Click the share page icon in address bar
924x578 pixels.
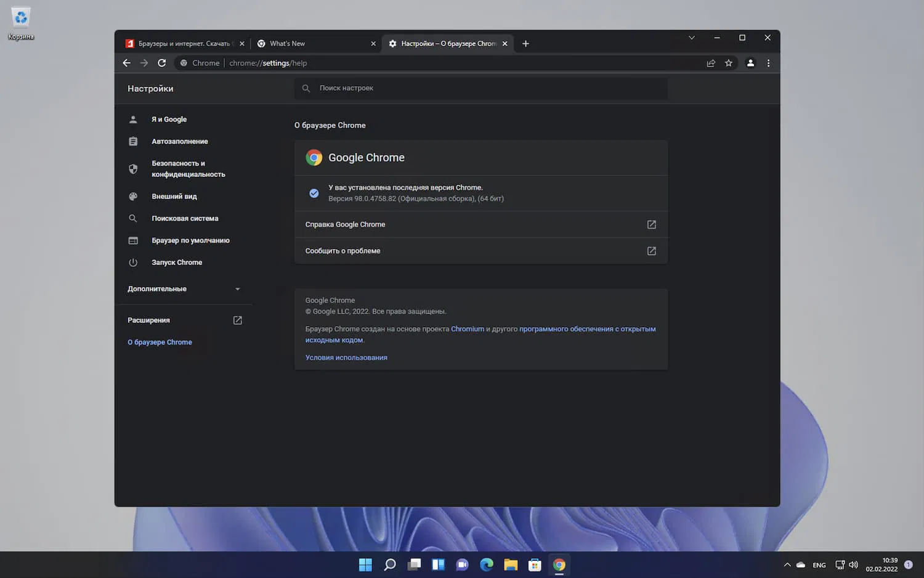click(x=711, y=63)
